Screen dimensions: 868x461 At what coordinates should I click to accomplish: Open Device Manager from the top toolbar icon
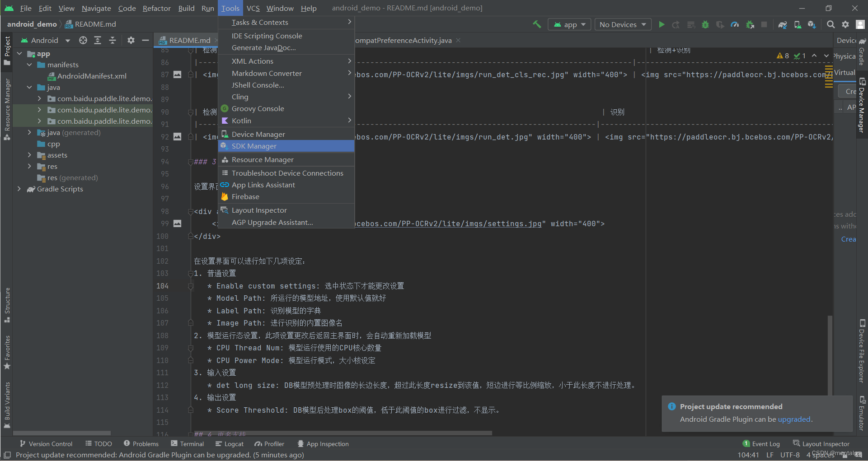click(798, 24)
